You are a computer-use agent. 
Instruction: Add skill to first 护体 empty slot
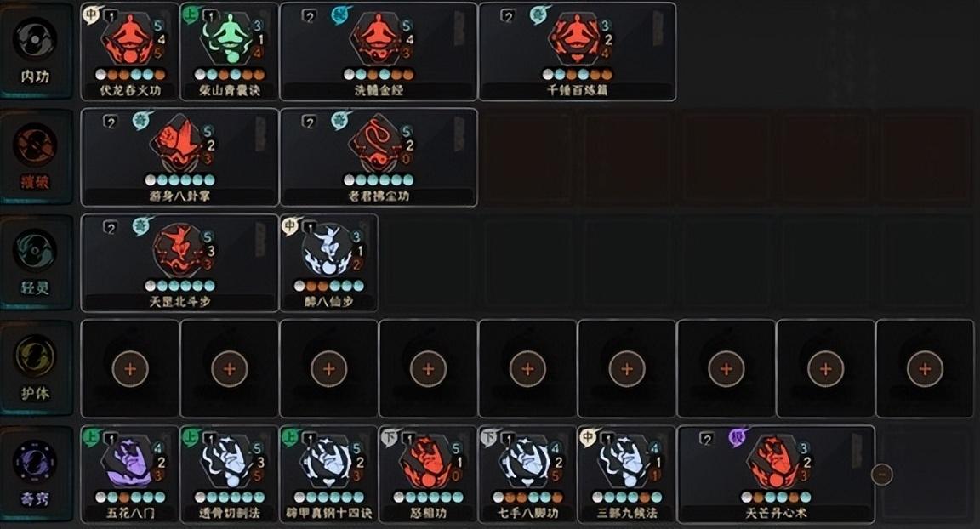pos(130,369)
